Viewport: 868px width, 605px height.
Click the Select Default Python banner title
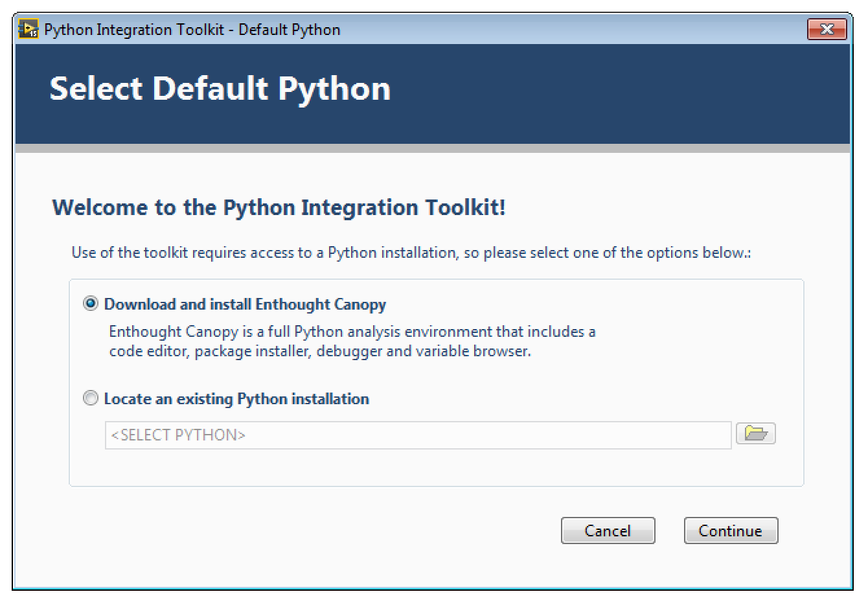pyautogui.click(x=220, y=88)
